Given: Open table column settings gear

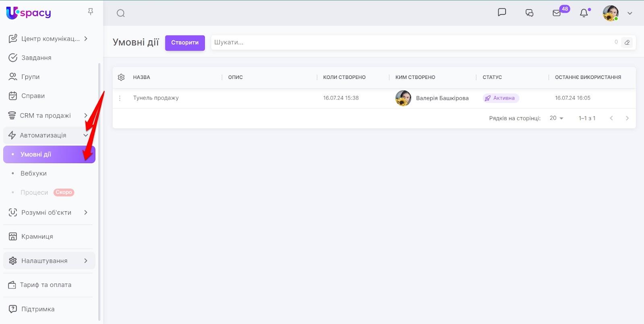Looking at the screenshot, I should 121,77.
